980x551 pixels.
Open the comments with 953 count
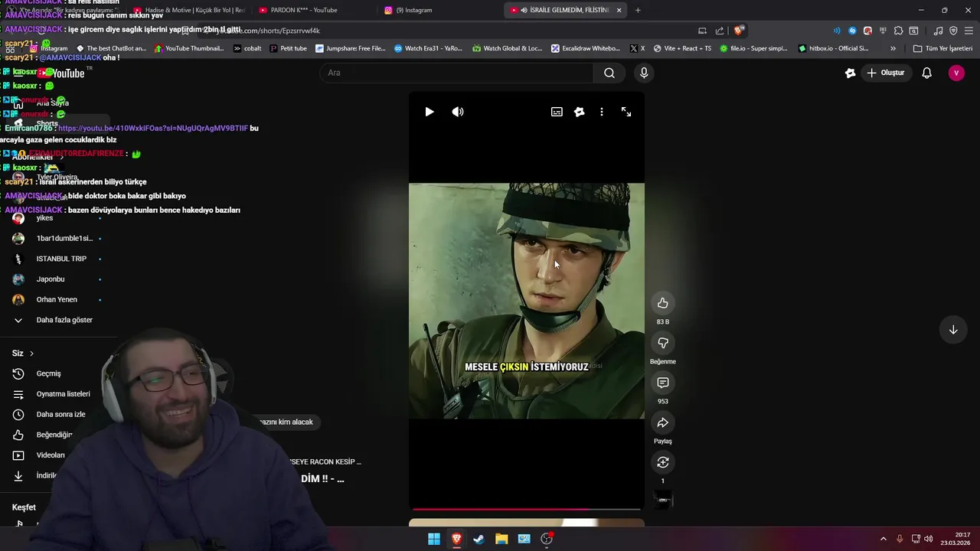663,383
